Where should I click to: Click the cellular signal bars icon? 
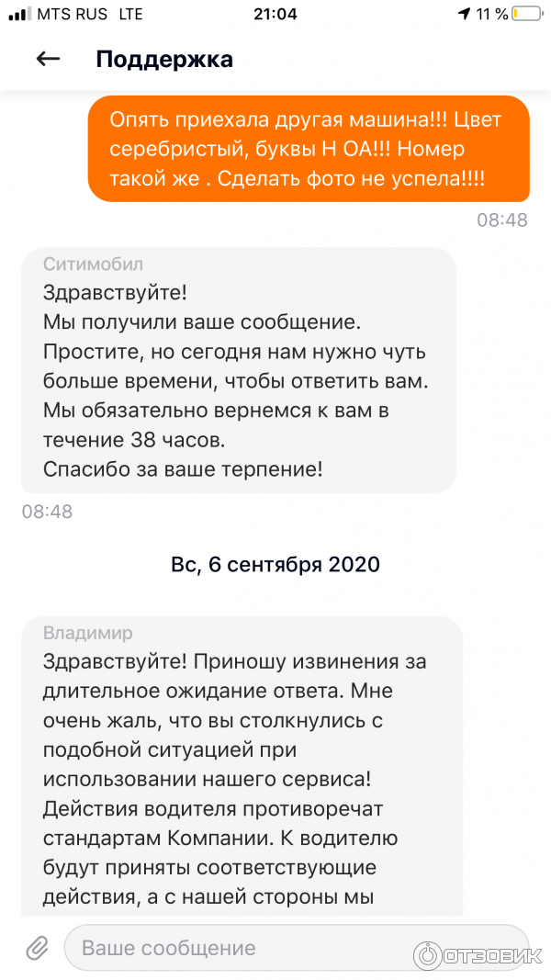[20, 14]
